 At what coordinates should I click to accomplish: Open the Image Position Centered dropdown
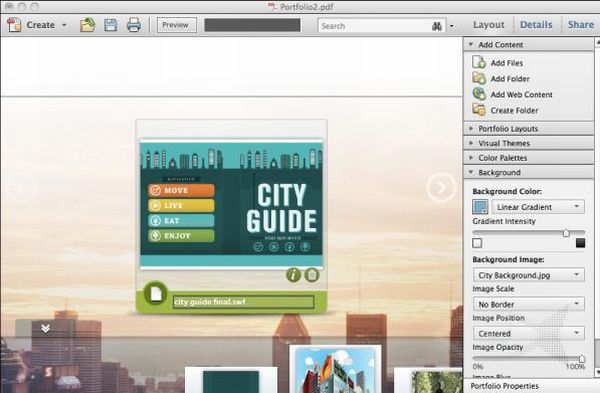click(x=529, y=333)
